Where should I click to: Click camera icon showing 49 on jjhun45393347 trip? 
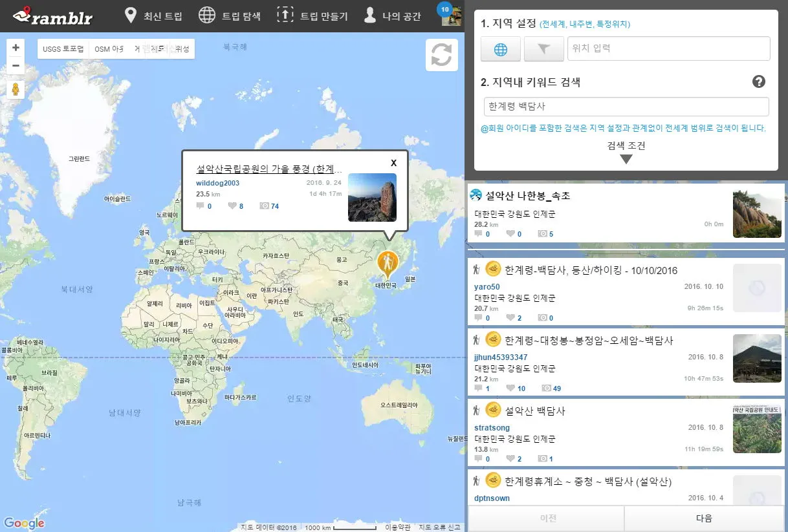click(x=546, y=388)
